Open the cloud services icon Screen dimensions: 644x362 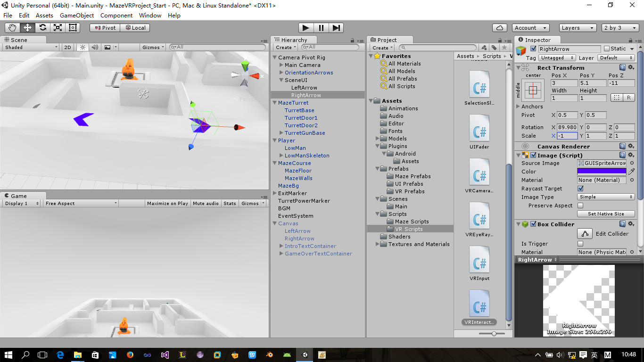click(x=500, y=28)
